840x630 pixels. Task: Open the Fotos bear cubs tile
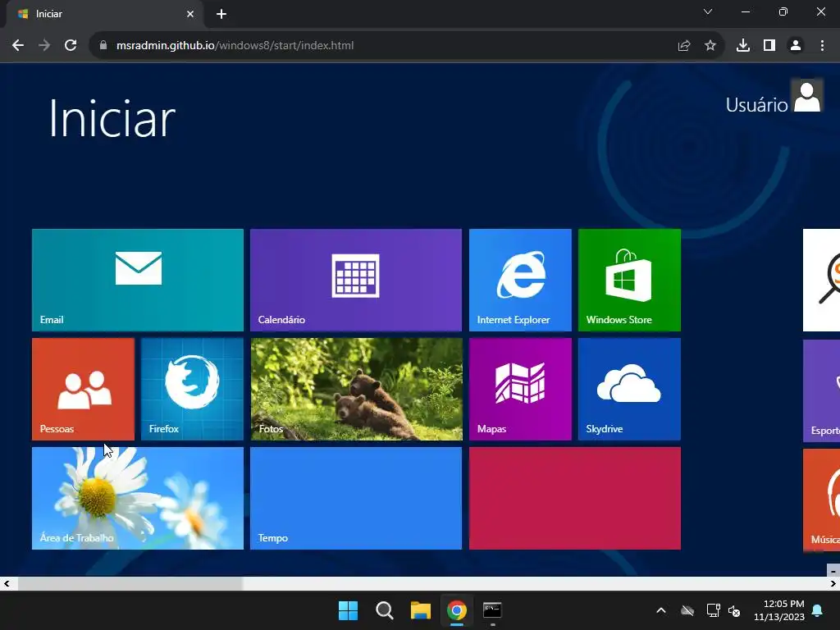356,390
